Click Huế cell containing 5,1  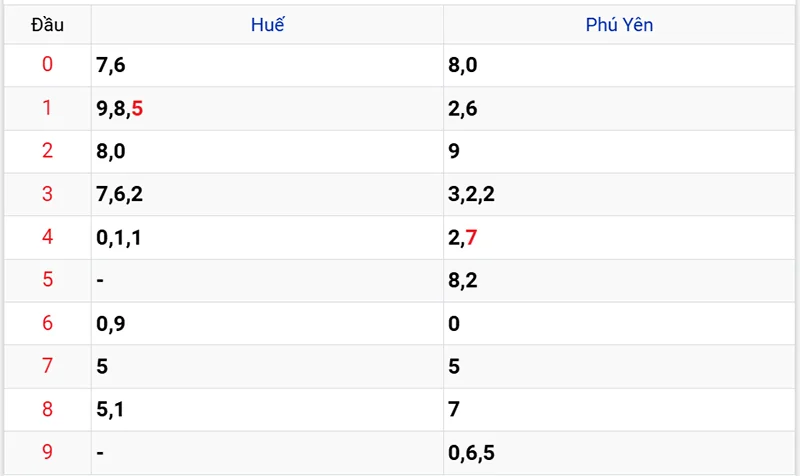pyautogui.click(x=267, y=409)
